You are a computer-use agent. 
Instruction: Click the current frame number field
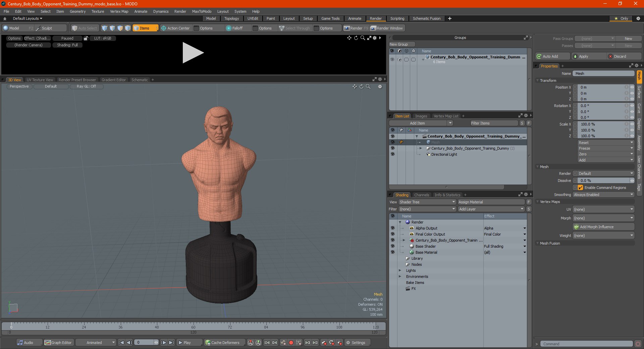point(146,343)
